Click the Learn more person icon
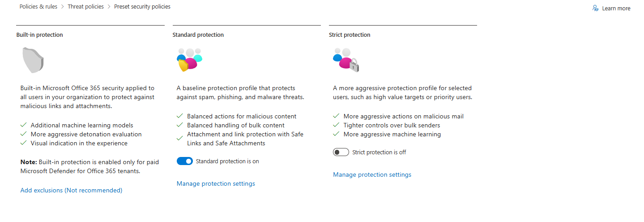The image size is (644, 222). (595, 8)
